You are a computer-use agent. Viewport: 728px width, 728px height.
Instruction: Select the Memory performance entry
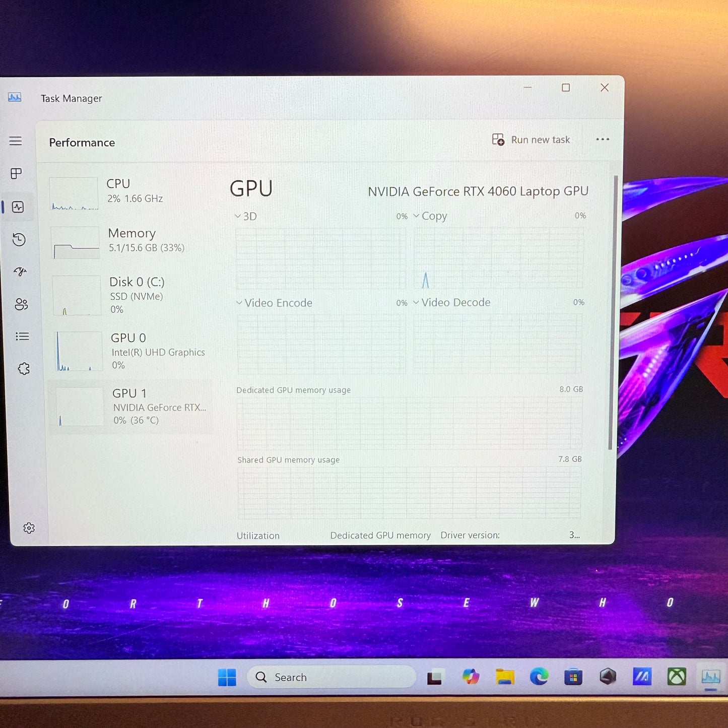tap(130, 242)
